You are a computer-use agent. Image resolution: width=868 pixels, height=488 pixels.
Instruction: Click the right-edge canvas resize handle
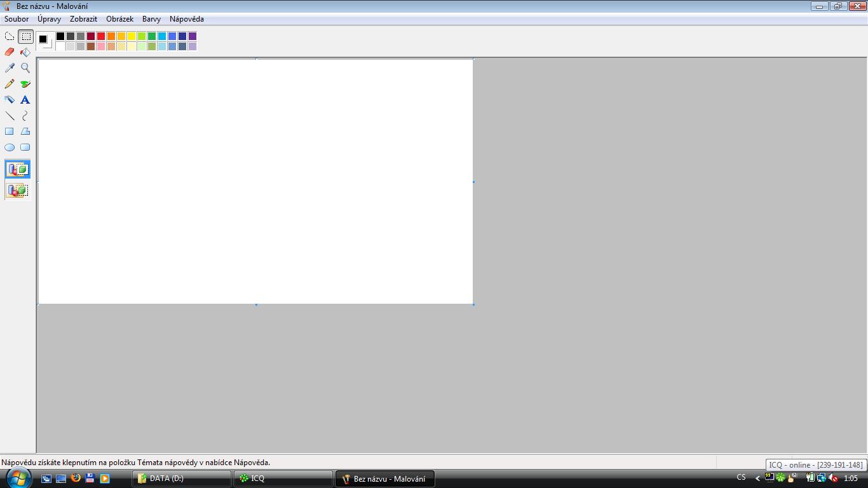[x=474, y=182]
